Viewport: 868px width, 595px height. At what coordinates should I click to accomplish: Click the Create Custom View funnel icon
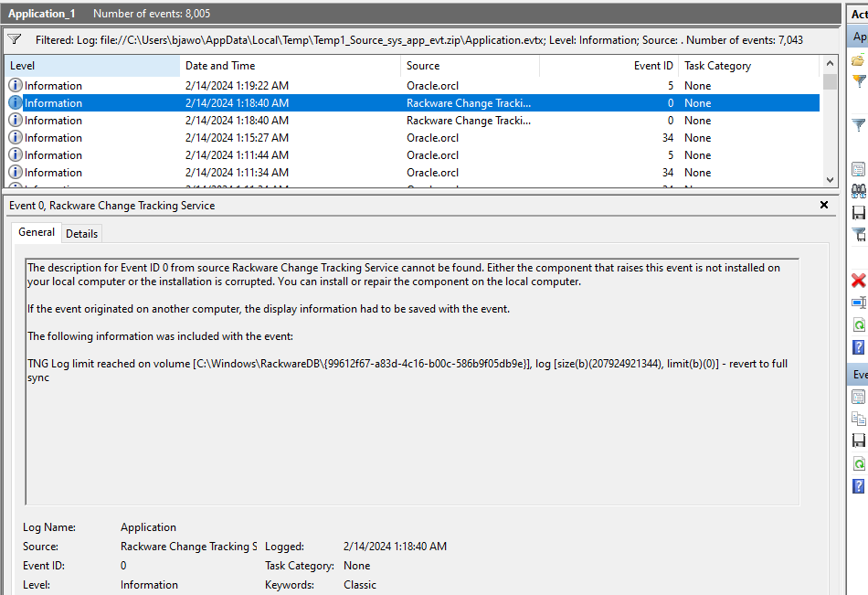pyautogui.click(x=859, y=81)
